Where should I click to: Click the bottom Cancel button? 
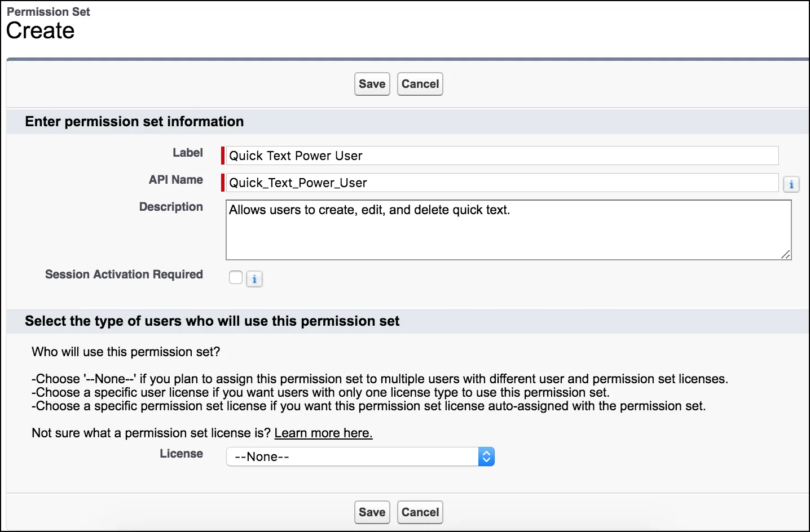tap(420, 512)
